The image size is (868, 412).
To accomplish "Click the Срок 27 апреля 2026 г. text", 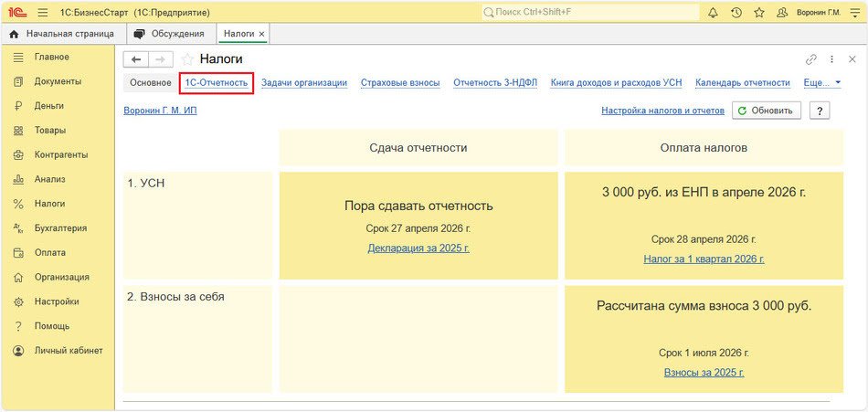I will click(418, 228).
